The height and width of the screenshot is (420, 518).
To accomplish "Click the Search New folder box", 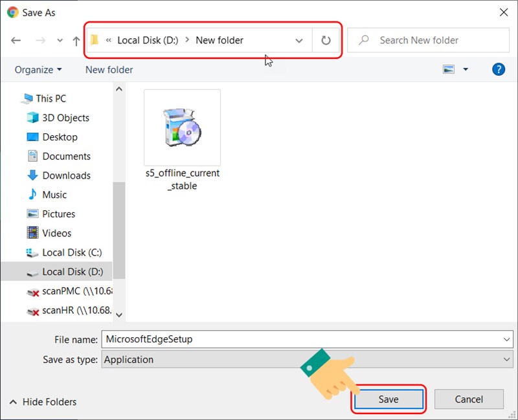I will pyautogui.click(x=427, y=40).
